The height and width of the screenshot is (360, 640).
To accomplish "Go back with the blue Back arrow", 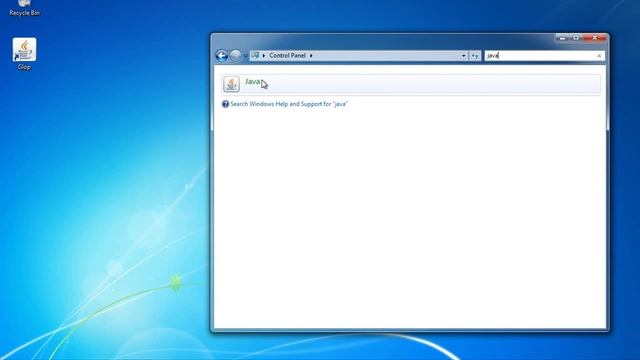I will click(x=222, y=56).
